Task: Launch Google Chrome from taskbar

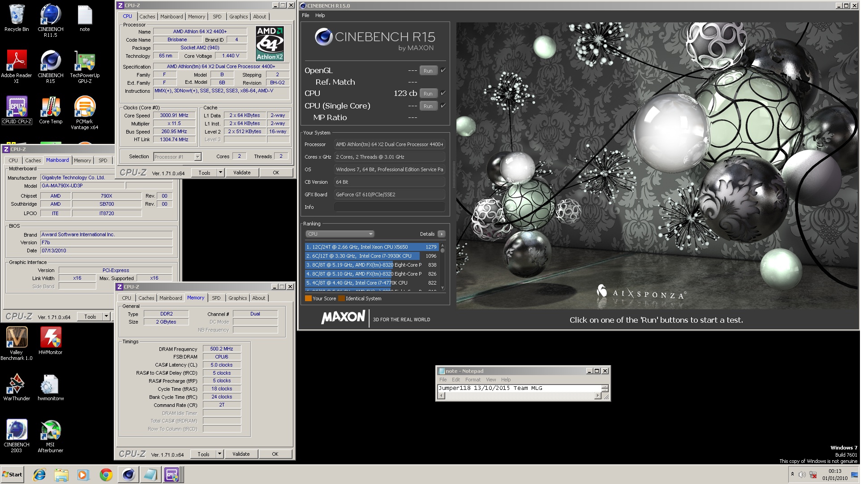Action: click(x=106, y=475)
